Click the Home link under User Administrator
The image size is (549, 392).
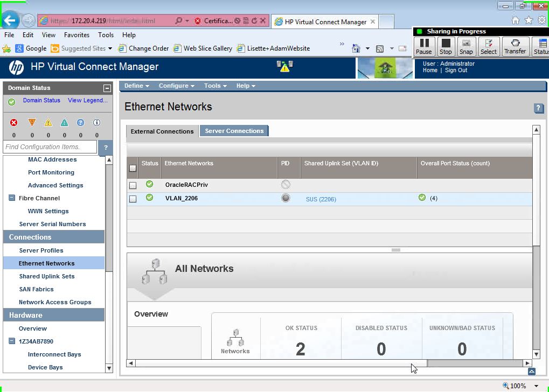pyautogui.click(x=430, y=71)
